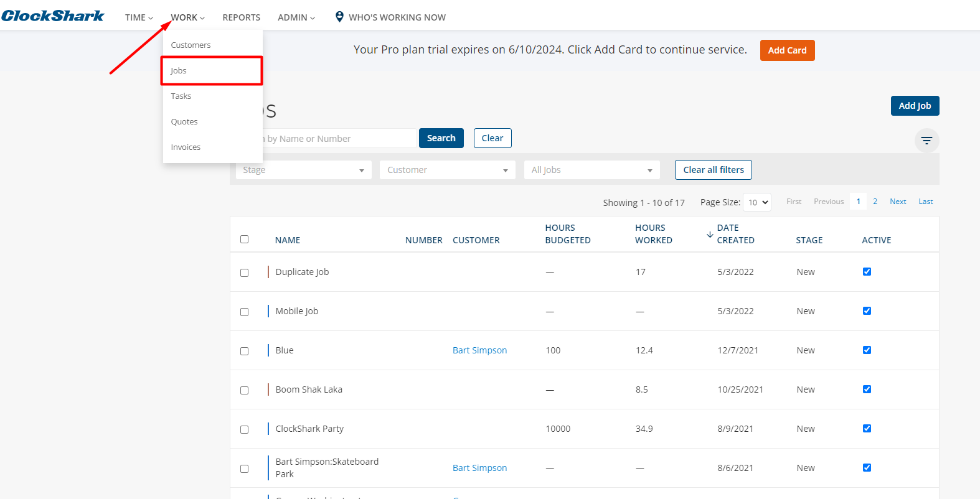Sort by STAGE column header
This screenshot has width=980, height=499.
(x=809, y=240)
